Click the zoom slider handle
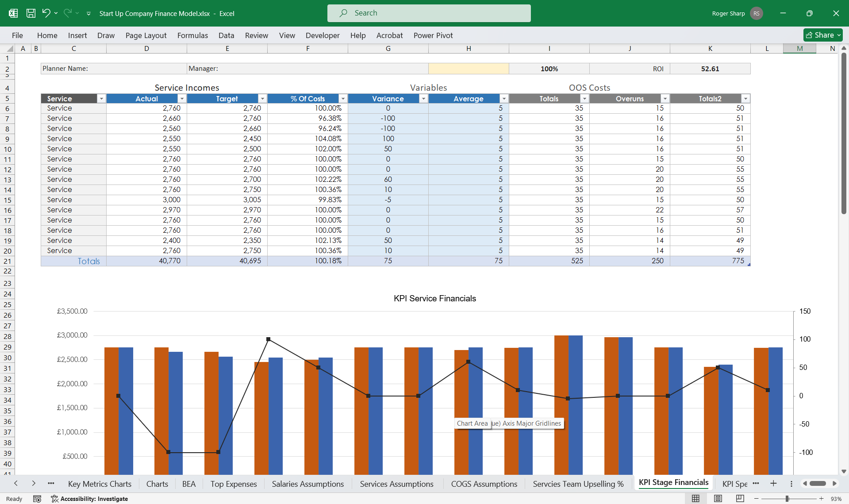 click(788, 499)
